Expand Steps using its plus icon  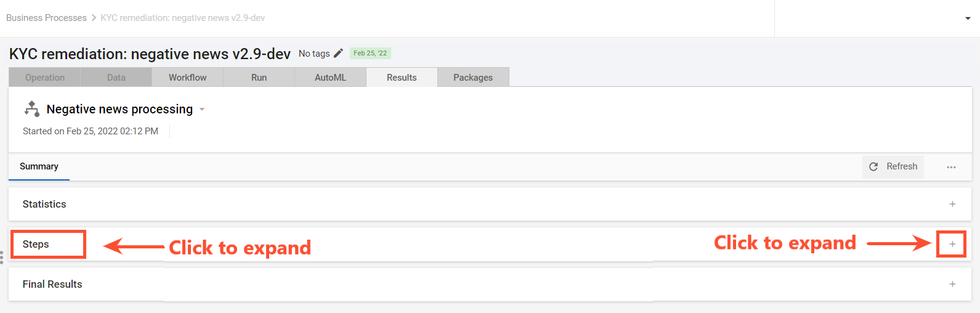[952, 244]
